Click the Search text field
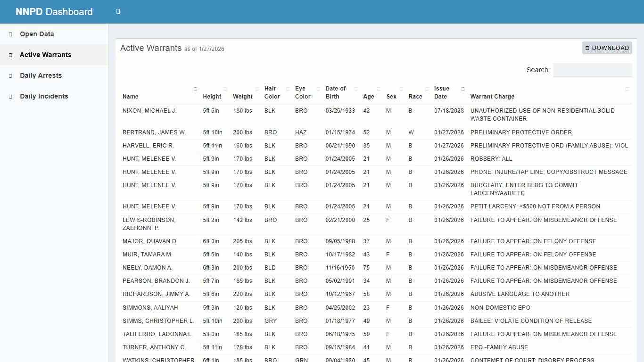 592,70
